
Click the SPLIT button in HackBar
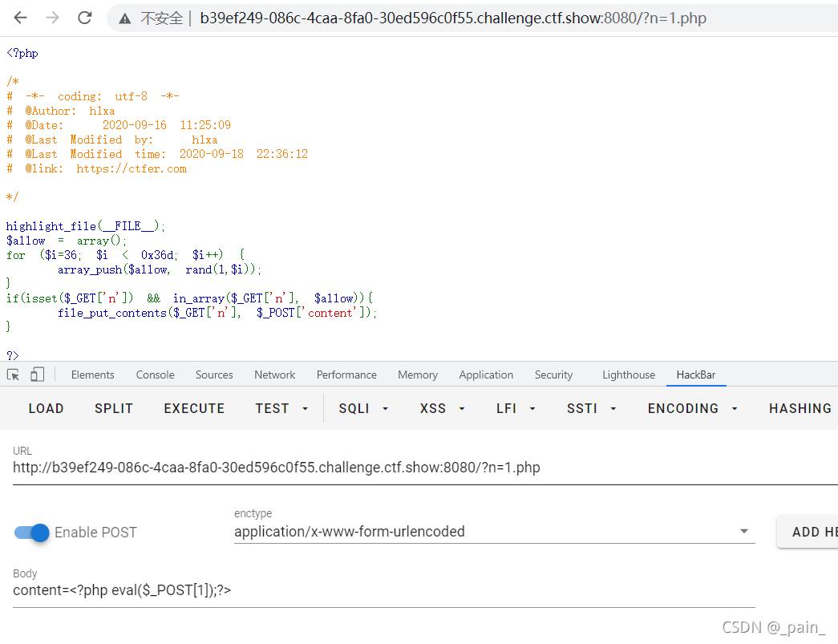point(114,408)
